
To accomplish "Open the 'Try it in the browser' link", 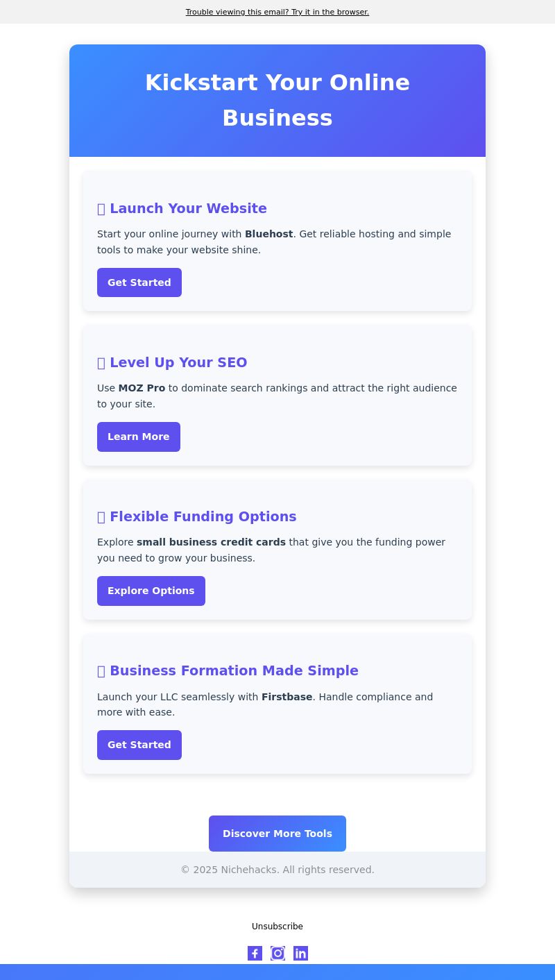I will click(x=330, y=12).
